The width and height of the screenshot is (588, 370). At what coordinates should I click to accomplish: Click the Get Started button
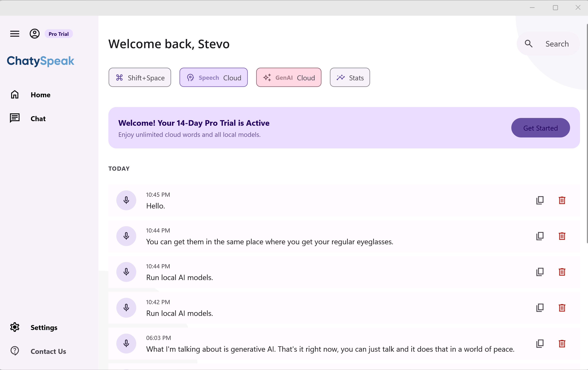[540, 128]
